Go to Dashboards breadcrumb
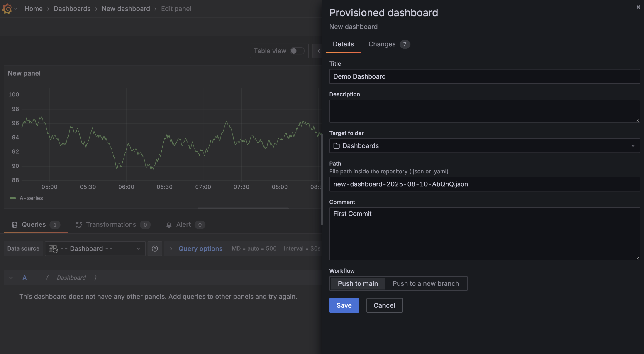Screen dimensions: 644x354 pos(72,9)
